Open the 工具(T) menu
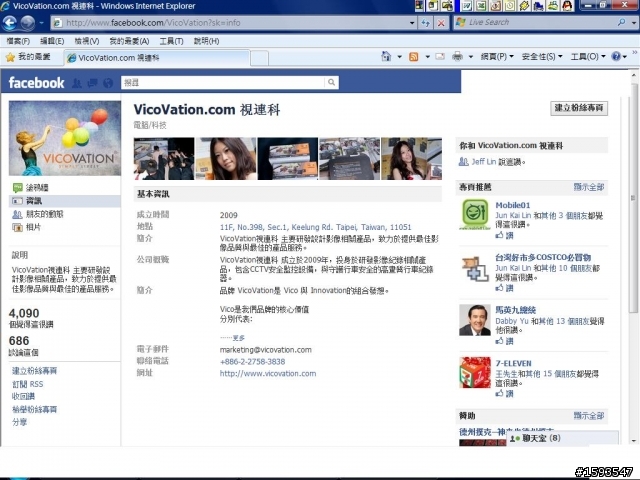This screenshot has height=480, width=640. click(x=171, y=41)
